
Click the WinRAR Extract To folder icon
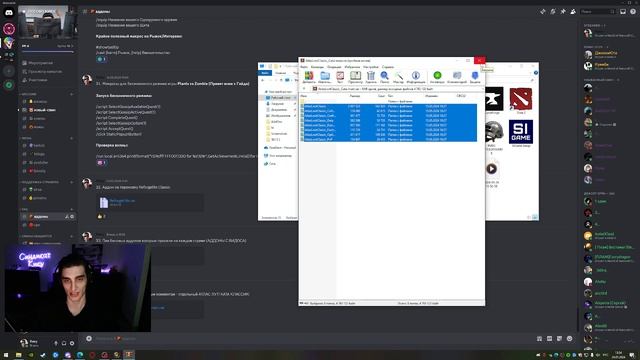coord(325,76)
